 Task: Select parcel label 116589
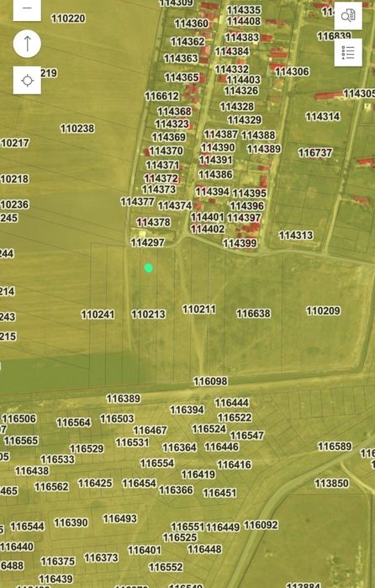point(335,447)
